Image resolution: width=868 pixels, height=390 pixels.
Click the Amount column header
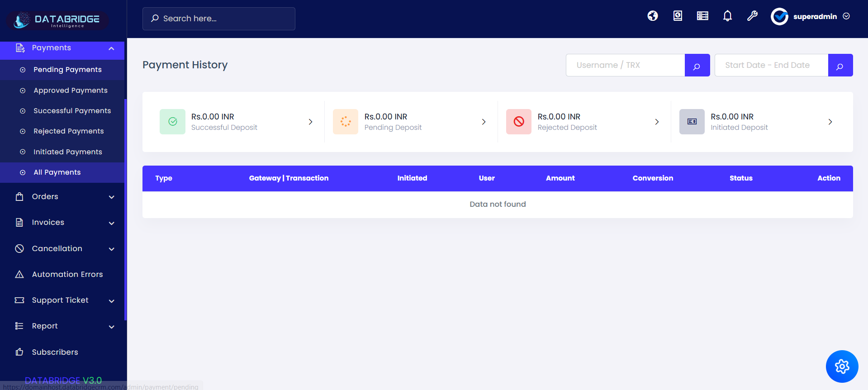[560, 178]
